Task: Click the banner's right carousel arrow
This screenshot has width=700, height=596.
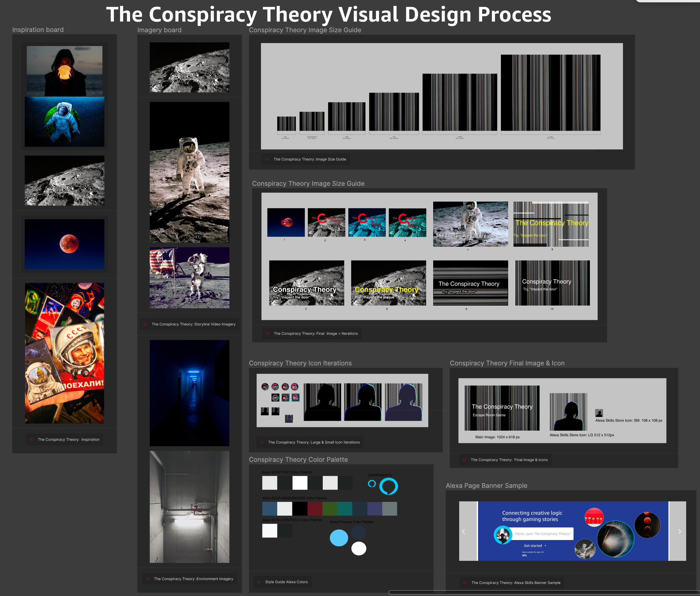Action: [x=679, y=532]
